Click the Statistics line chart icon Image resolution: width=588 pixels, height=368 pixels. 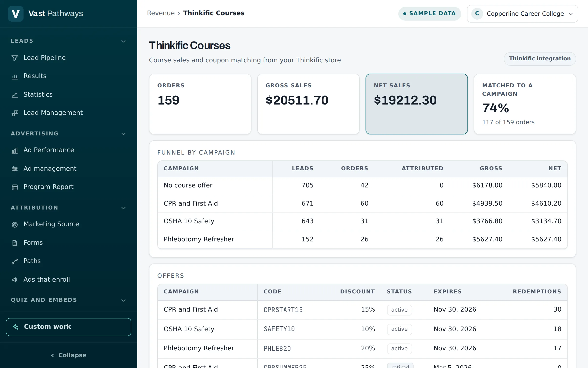tap(15, 95)
